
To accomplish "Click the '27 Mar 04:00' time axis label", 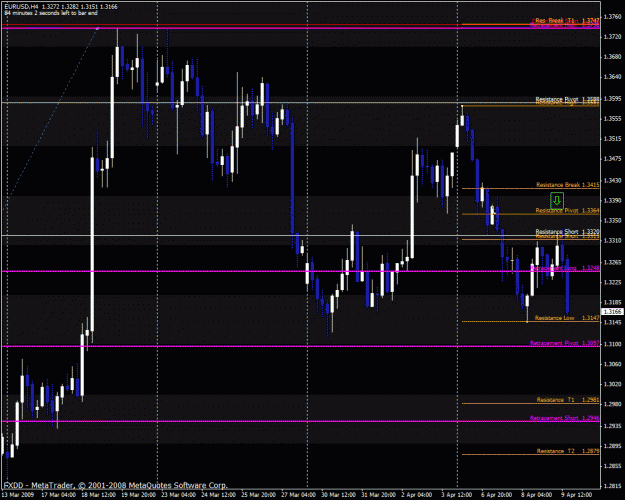I will [298, 495].
